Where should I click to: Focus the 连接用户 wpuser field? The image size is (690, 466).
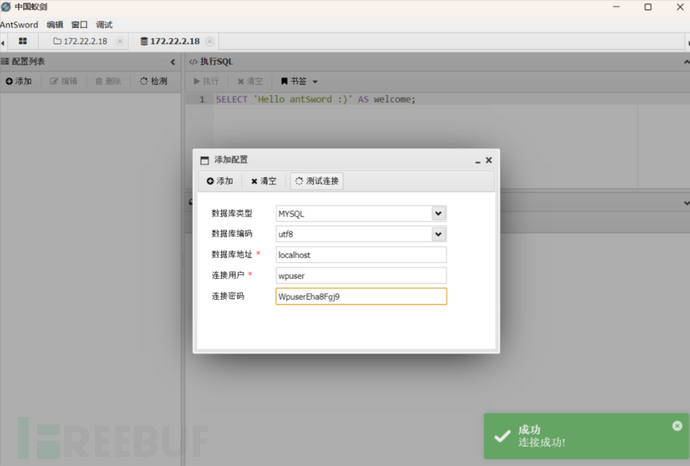point(361,275)
